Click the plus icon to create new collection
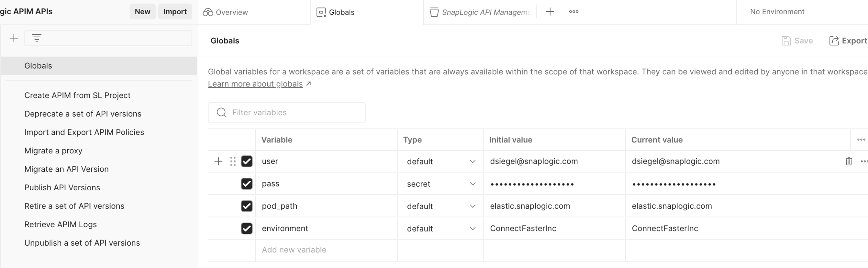The image size is (868, 268). 14,38
